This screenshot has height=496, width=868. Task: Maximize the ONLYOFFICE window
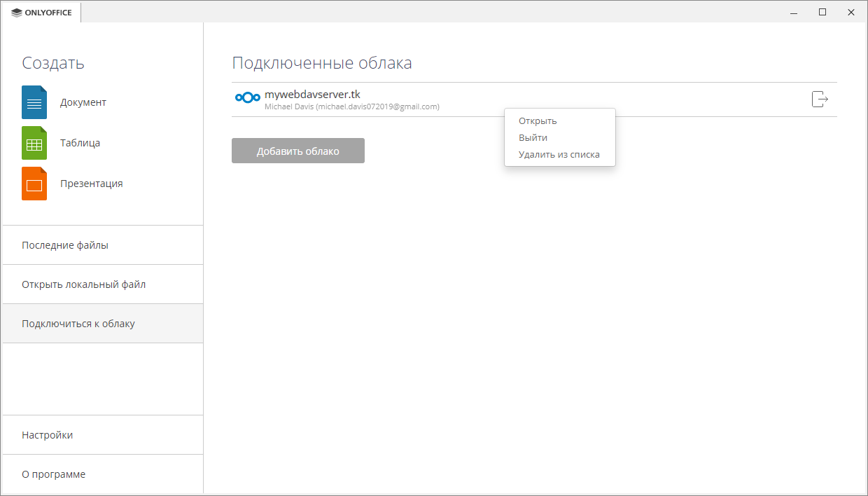tap(822, 13)
